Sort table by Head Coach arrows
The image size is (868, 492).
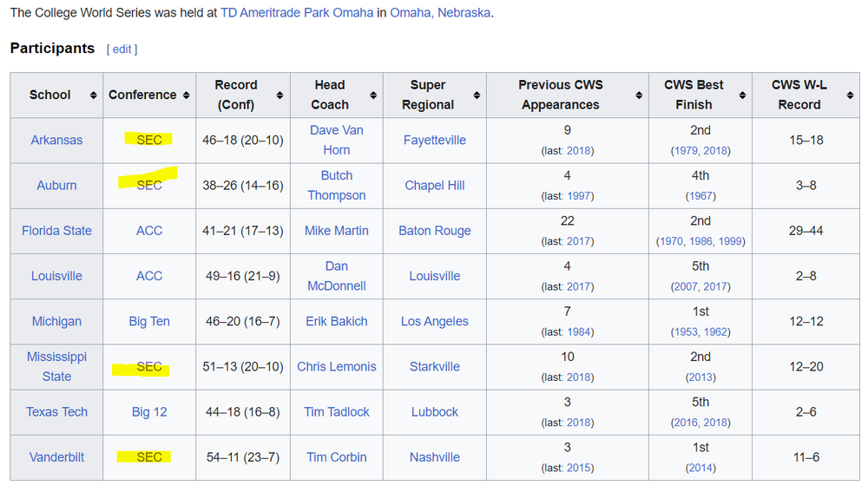373,95
